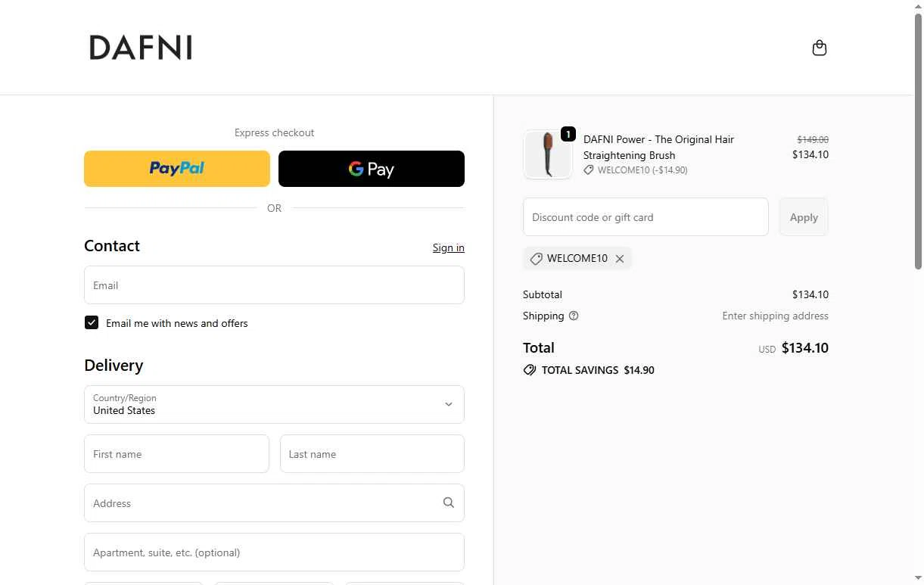This screenshot has height=585, width=924.
Task: Click the Express checkout label
Action: [274, 132]
